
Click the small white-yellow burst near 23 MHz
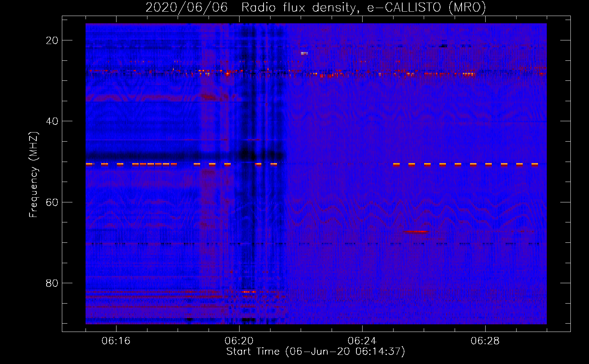click(304, 54)
